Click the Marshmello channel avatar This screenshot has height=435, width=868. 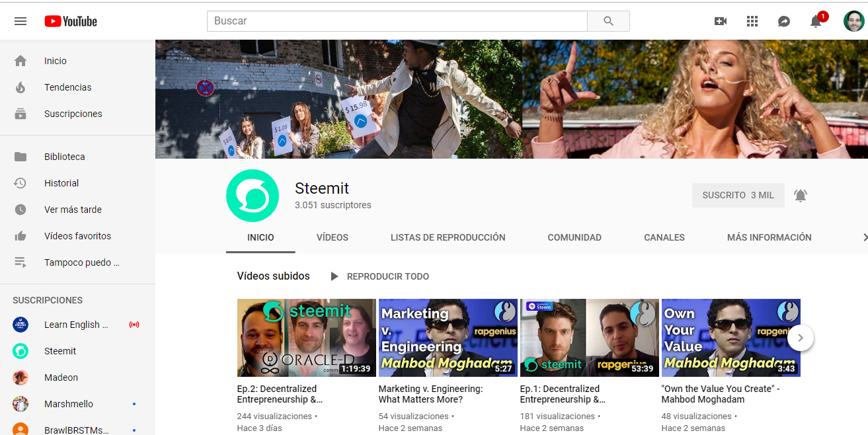tap(20, 404)
